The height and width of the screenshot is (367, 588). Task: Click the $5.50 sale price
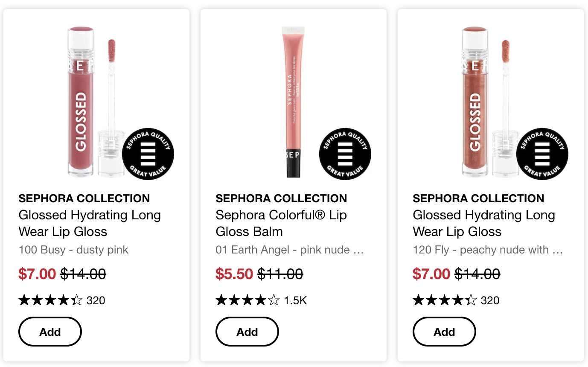coord(234,274)
